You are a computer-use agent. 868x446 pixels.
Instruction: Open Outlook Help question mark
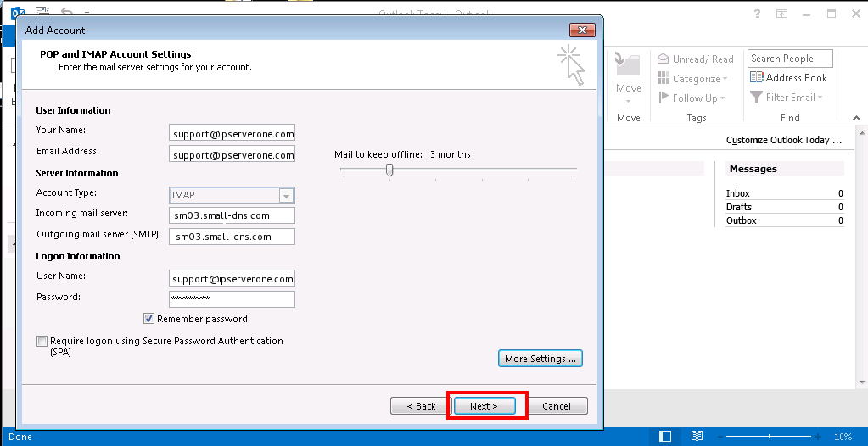coord(757,14)
